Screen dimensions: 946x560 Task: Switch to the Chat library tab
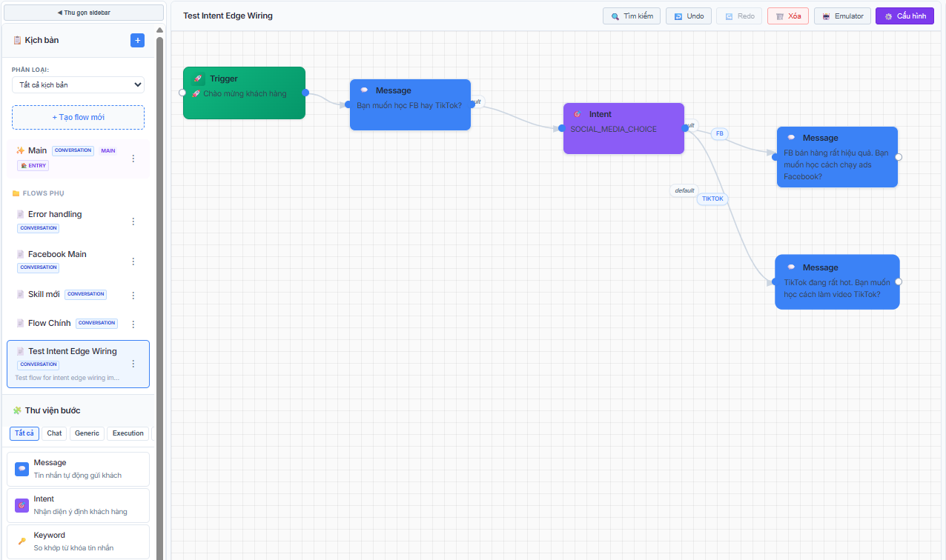tap(54, 433)
